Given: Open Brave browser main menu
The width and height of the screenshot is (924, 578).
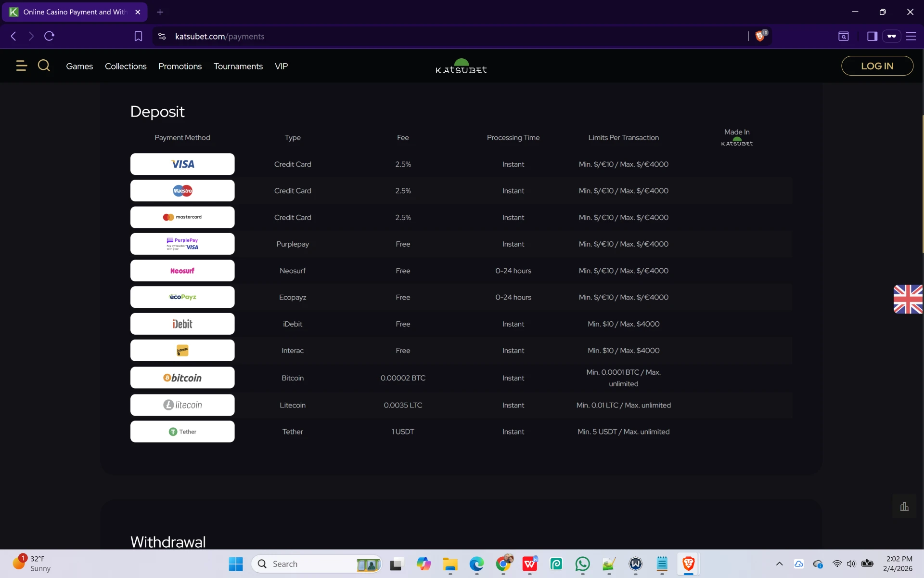Looking at the screenshot, I should point(911,36).
